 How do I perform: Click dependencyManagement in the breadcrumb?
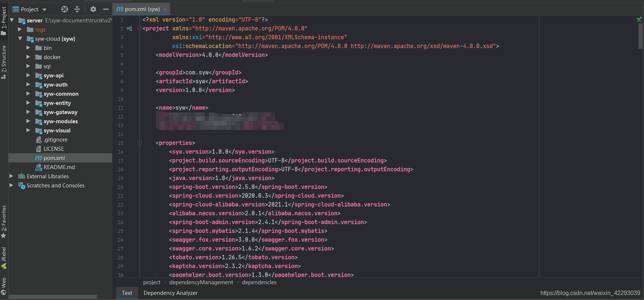pos(201,282)
